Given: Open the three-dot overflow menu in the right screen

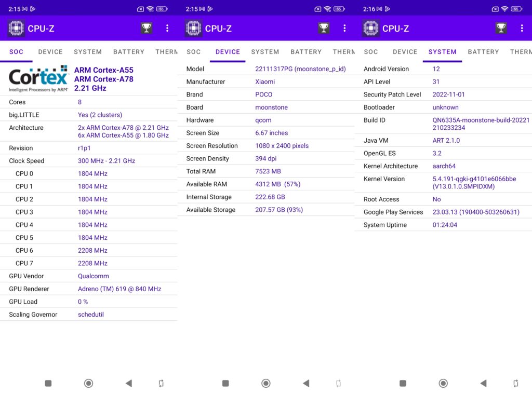Looking at the screenshot, I should click(522, 28).
